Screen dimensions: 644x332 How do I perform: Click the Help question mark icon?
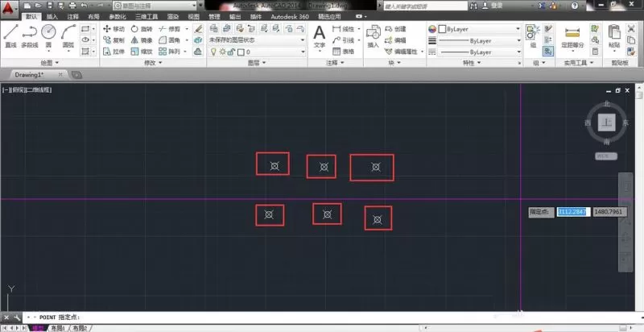[575, 6]
